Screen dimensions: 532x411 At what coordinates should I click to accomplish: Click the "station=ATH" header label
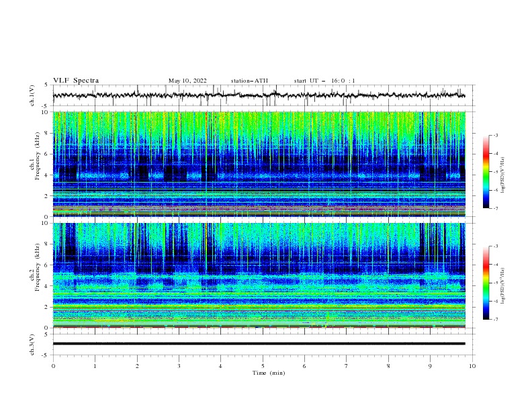click(249, 81)
